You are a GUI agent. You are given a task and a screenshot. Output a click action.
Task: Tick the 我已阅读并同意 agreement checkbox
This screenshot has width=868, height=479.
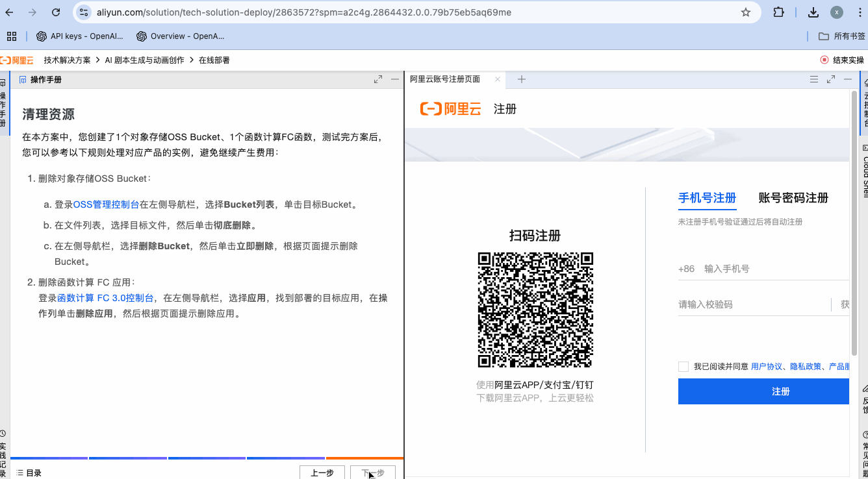click(x=683, y=367)
